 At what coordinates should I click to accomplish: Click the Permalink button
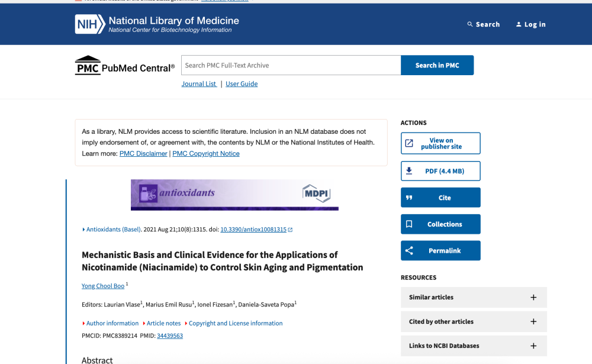tap(440, 250)
